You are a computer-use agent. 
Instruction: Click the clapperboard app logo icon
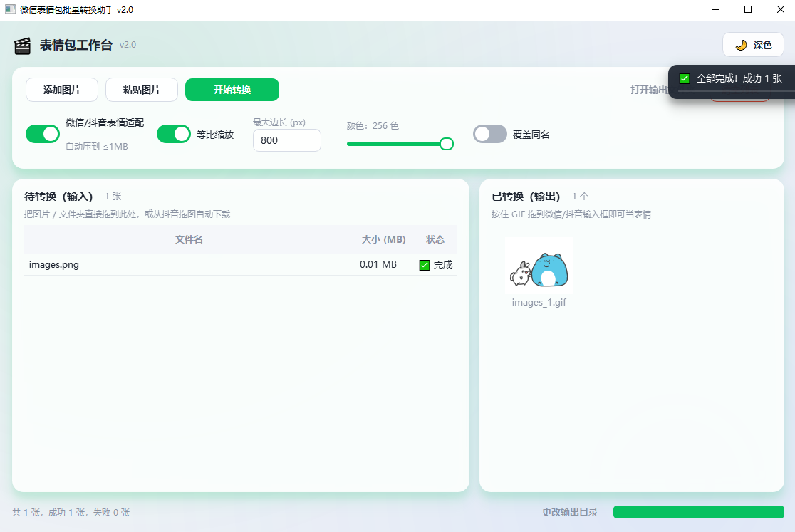[22, 46]
